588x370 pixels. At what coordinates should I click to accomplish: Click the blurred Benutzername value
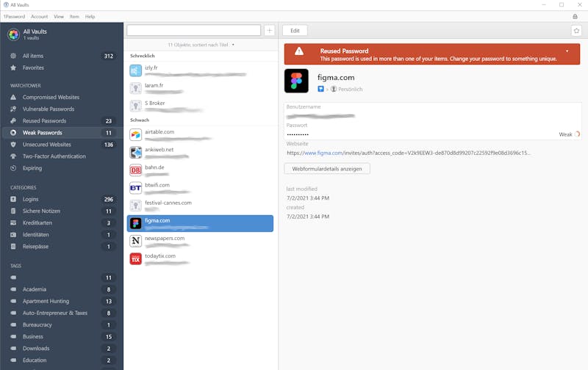(320, 116)
